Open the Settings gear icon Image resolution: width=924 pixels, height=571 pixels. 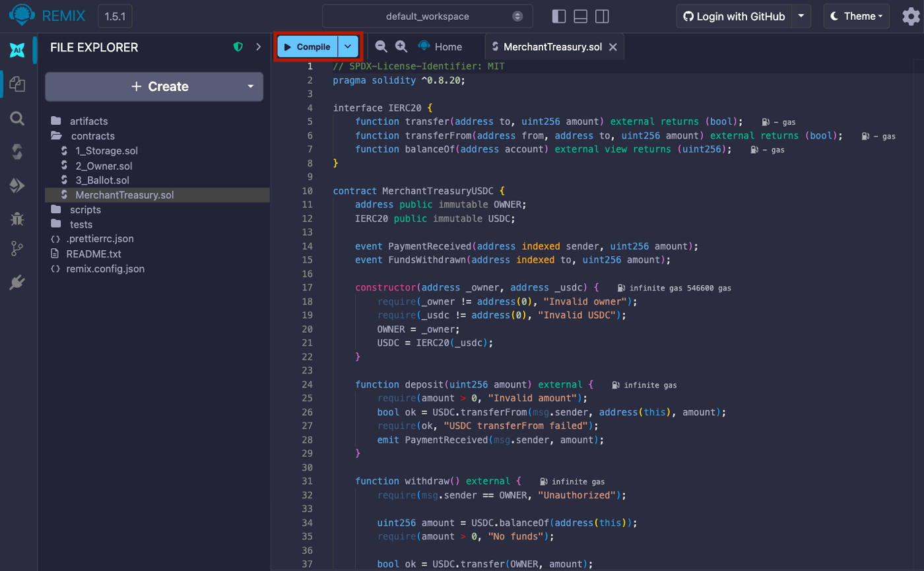tap(911, 17)
